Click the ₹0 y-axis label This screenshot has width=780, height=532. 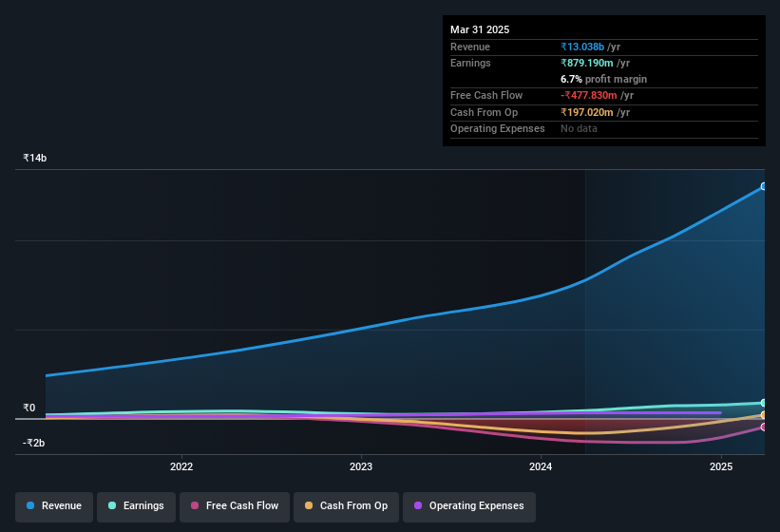pyautogui.click(x=29, y=408)
